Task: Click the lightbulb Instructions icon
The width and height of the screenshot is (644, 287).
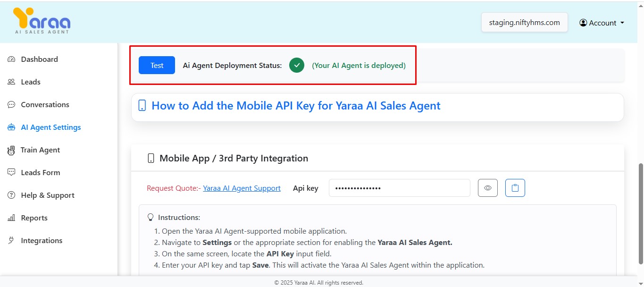Action: click(x=151, y=217)
